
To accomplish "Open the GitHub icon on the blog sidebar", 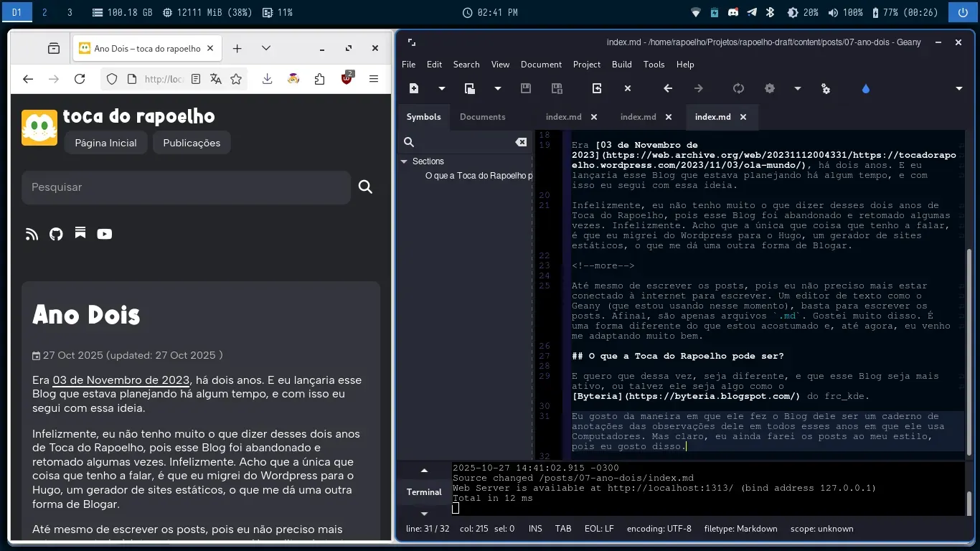I will (56, 234).
